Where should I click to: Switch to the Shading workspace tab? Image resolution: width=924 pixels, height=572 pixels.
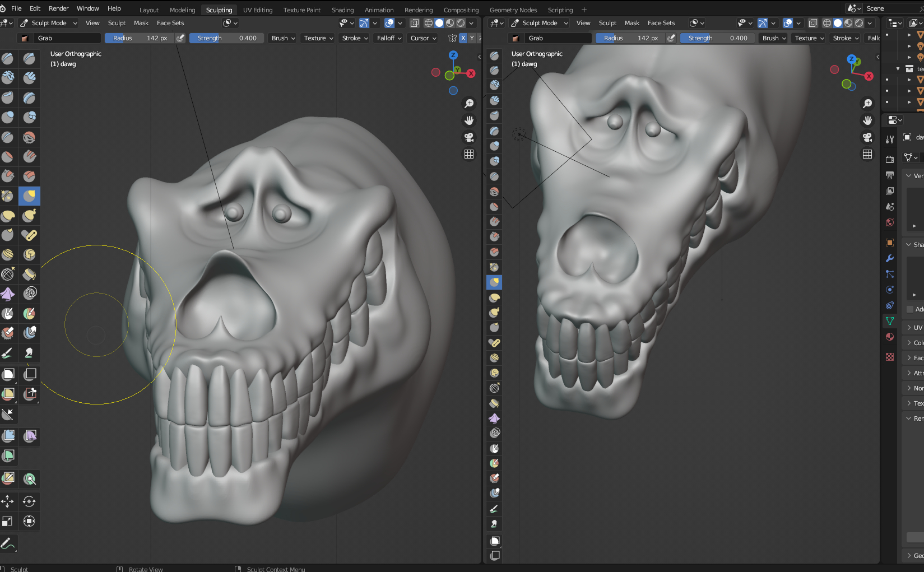[342, 10]
